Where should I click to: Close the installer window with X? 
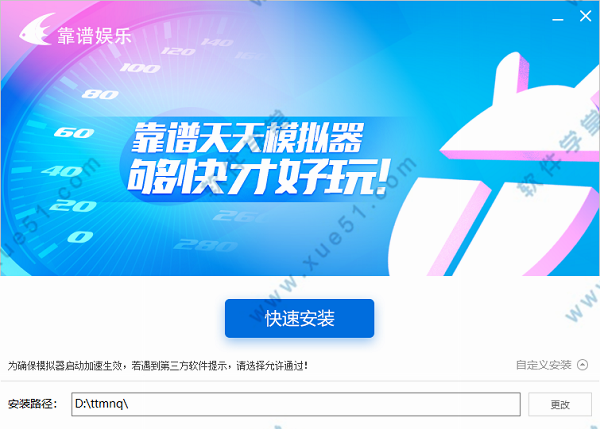tap(585, 16)
